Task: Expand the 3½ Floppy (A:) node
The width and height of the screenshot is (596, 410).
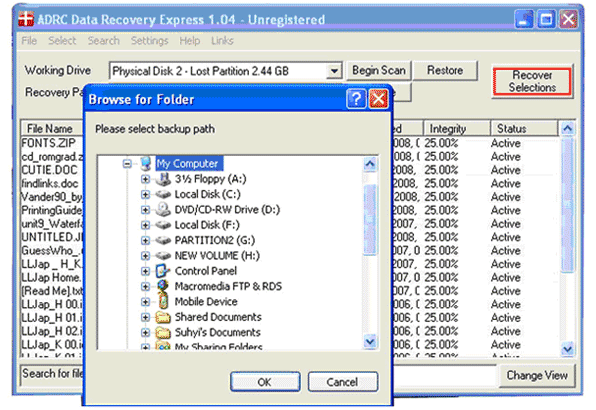Action: pyautogui.click(x=145, y=179)
